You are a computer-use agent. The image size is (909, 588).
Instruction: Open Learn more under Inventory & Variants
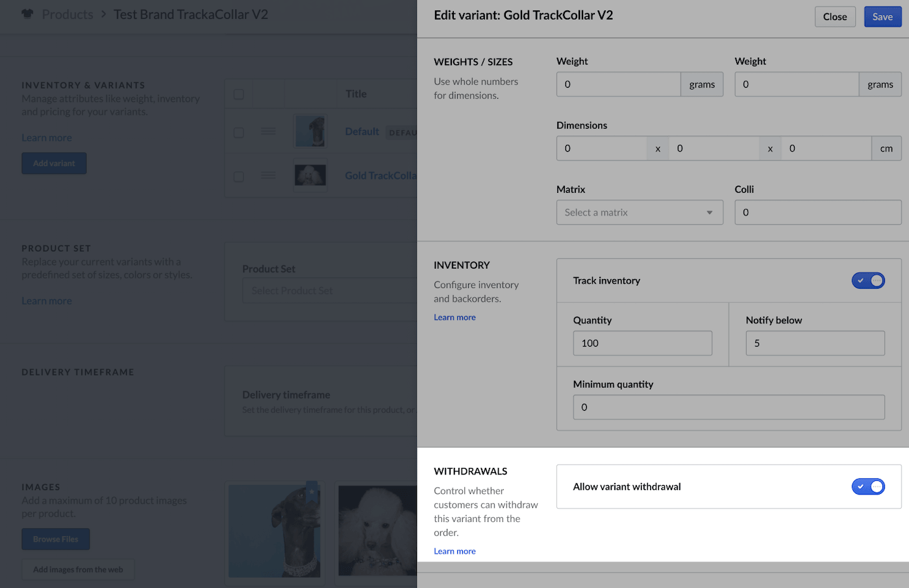point(47,138)
